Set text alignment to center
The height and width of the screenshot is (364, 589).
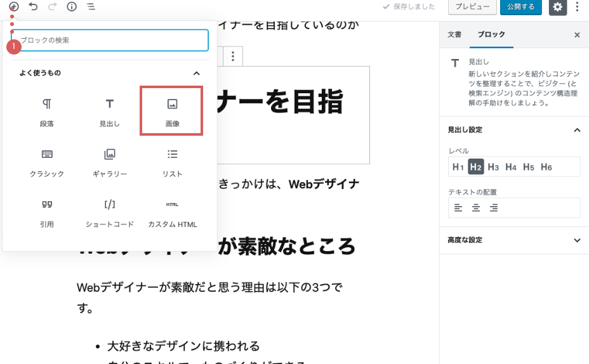click(x=475, y=207)
